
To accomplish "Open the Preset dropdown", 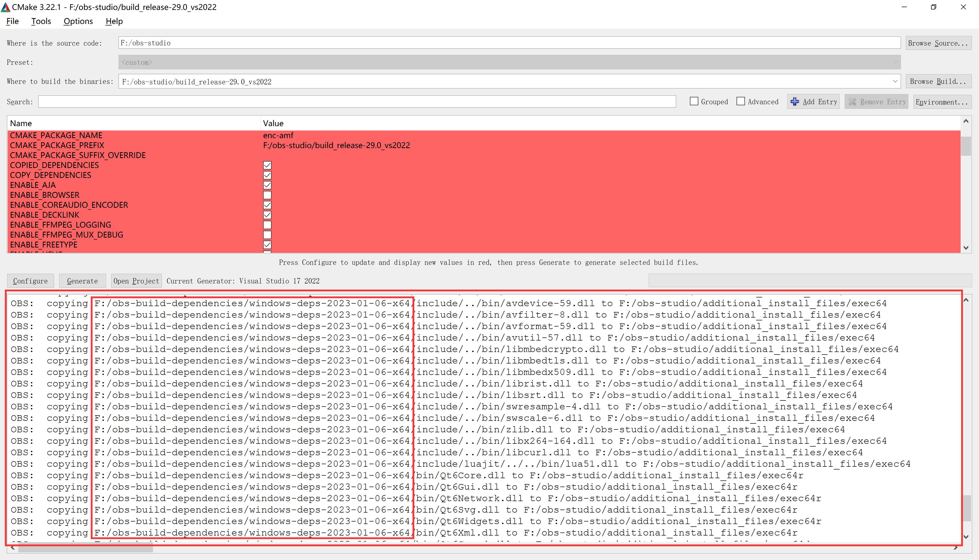I will [896, 62].
